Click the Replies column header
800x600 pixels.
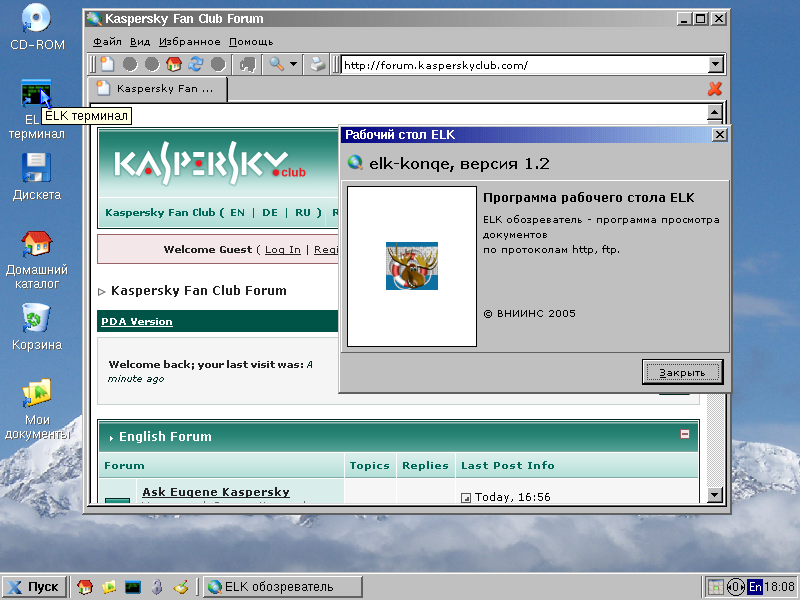[x=425, y=465]
